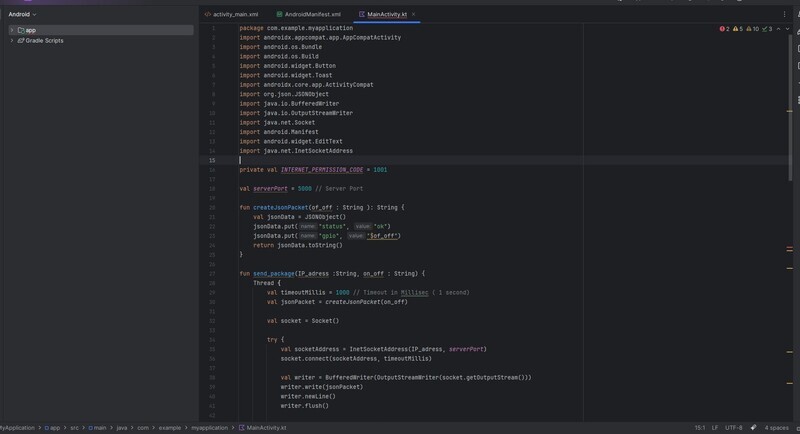
Task: Click the writer.flush() line
Action: pos(305,406)
